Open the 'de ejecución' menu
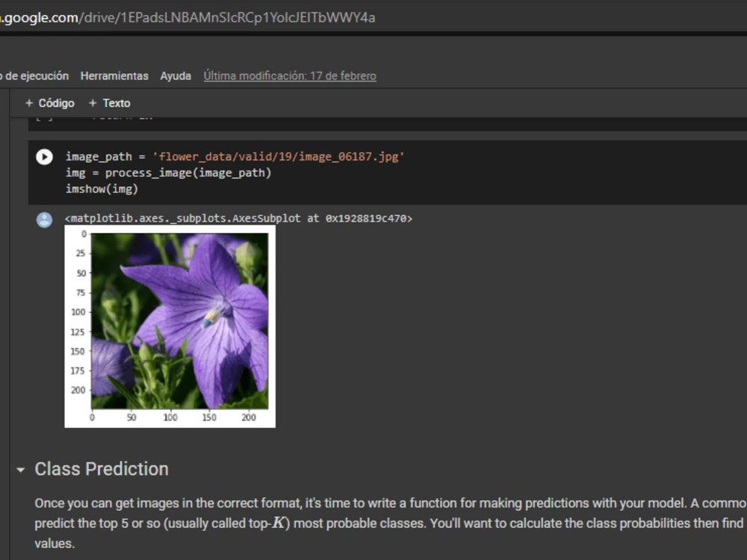 point(34,75)
